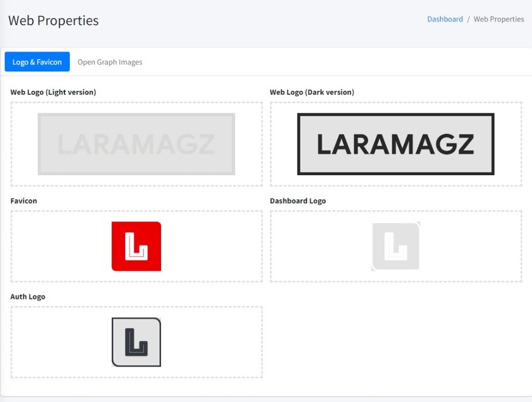Click the "Web Logo (Dark version)" label
532x402 pixels.
click(x=312, y=92)
